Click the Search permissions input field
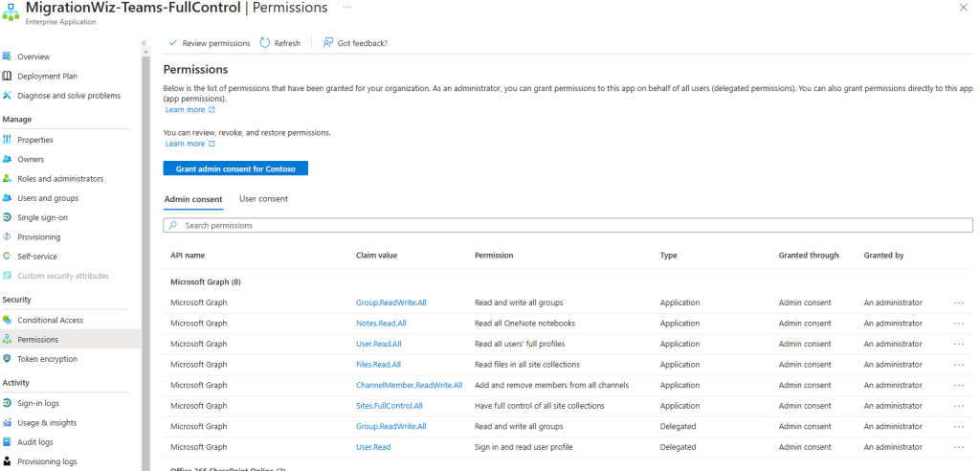This screenshot has width=980, height=471. click(568, 225)
